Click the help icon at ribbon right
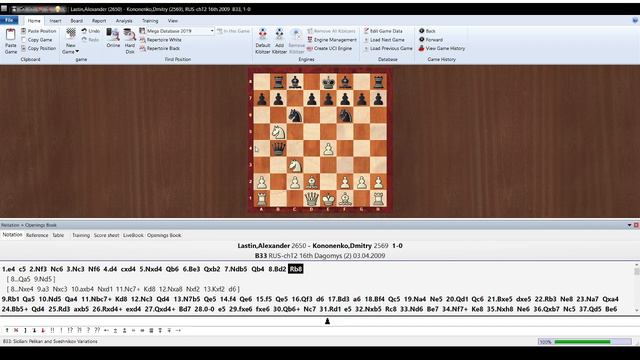 635,20
